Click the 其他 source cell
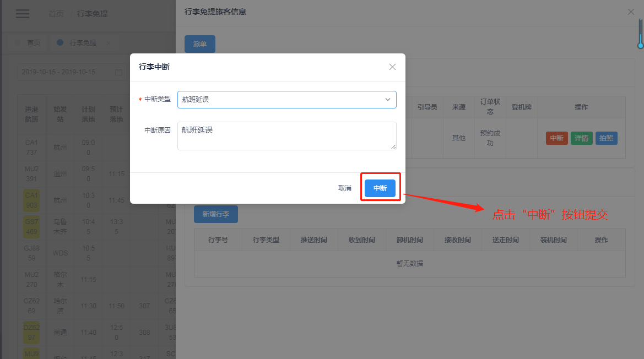The height and width of the screenshot is (359, 644). (x=459, y=138)
